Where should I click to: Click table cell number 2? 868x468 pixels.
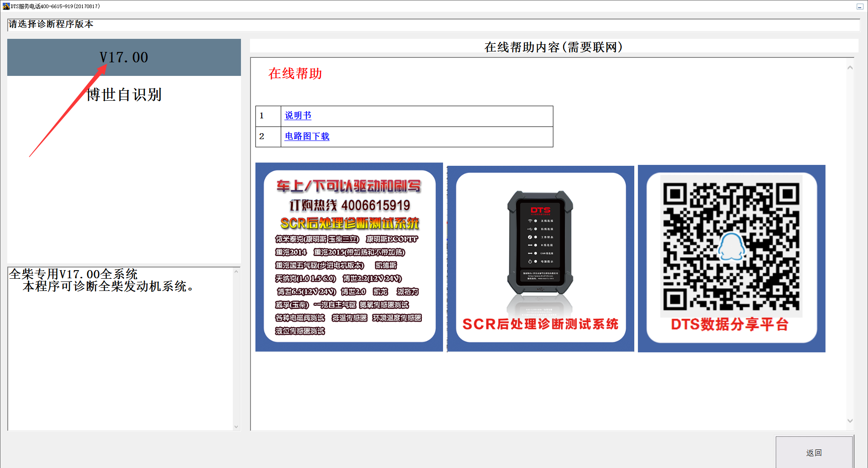click(268, 137)
